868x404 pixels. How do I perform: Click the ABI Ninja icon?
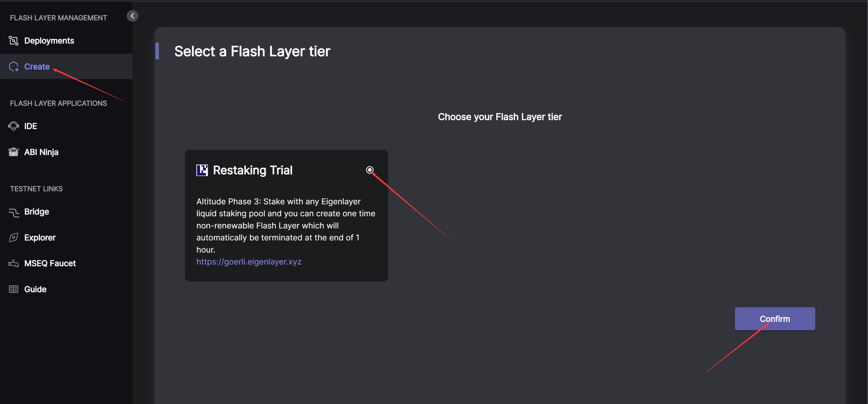[x=14, y=152]
